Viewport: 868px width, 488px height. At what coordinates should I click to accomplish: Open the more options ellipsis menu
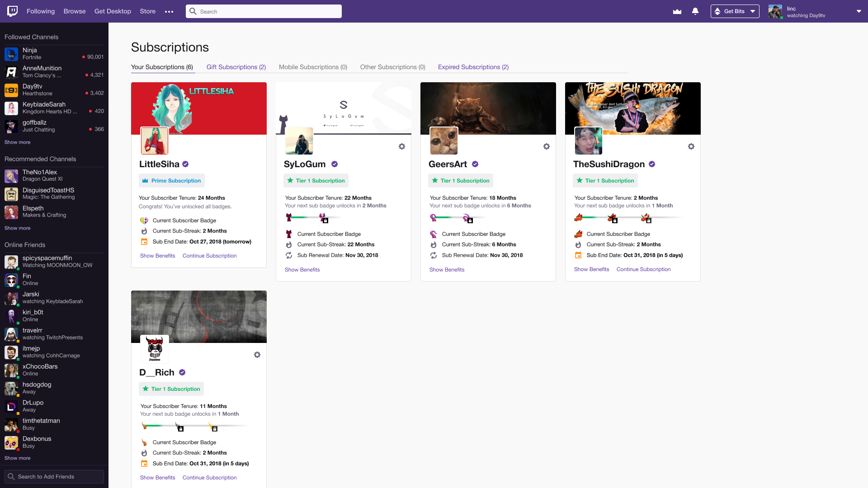pos(169,12)
